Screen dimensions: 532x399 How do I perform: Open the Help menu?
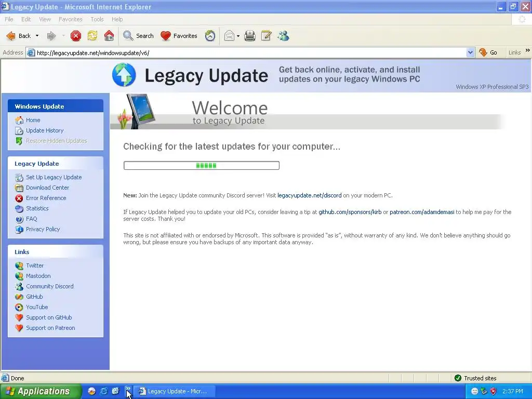click(117, 19)
